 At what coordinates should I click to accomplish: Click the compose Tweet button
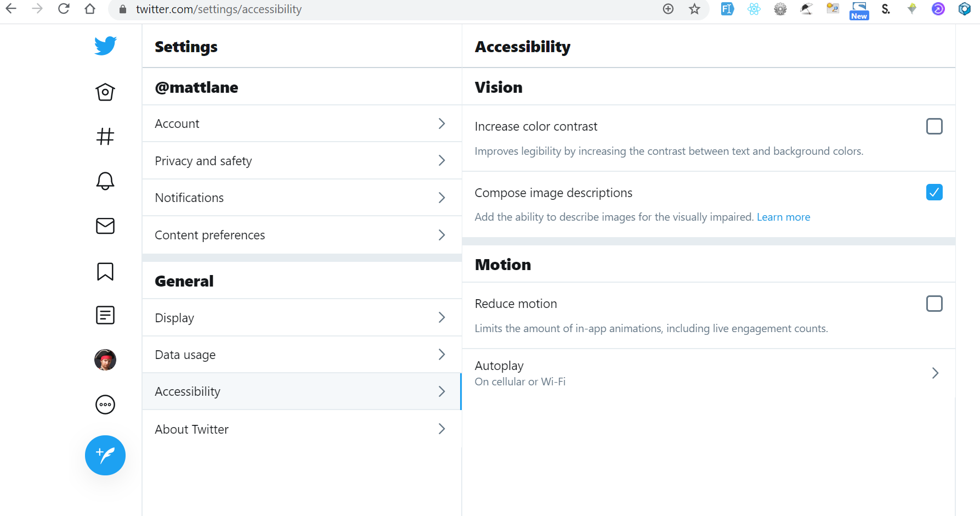click(105, 455)
